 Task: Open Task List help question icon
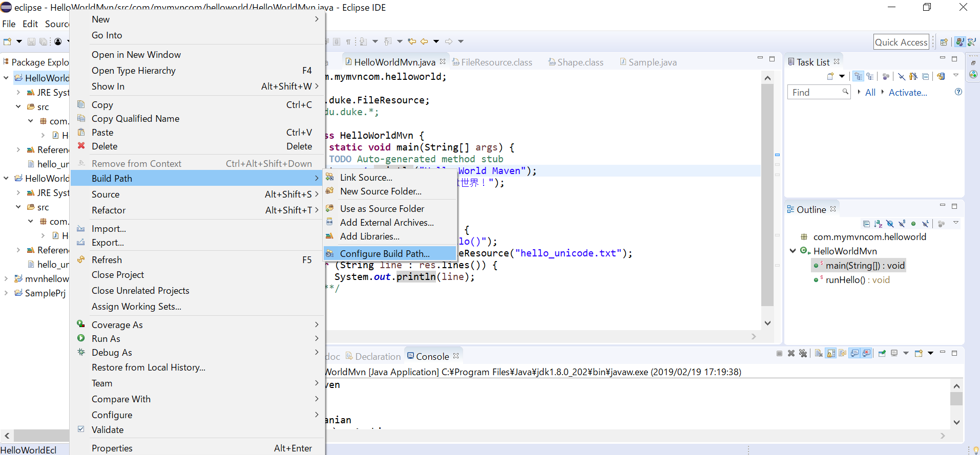coord(958,92)
